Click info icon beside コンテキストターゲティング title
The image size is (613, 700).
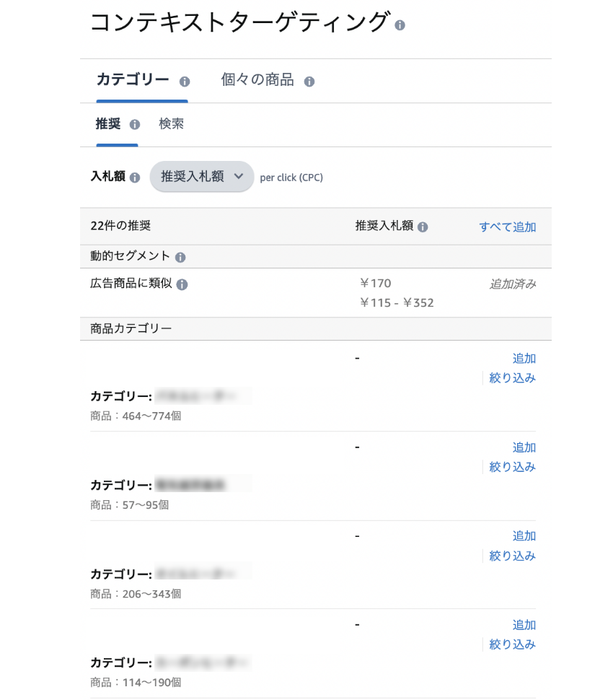click(x=400, y=25)
